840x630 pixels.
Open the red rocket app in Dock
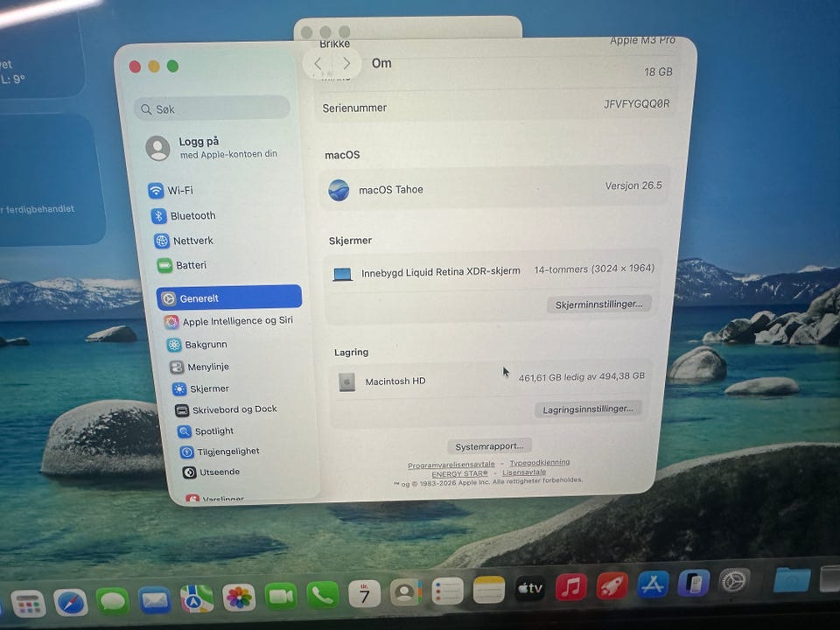tap(612, 585)
